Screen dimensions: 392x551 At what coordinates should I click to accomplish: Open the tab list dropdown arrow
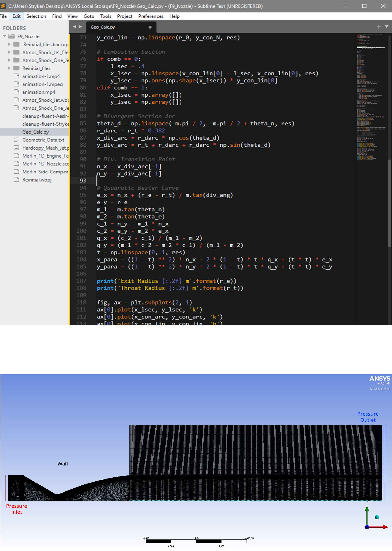pyautogui.click(x=387, y=26)
